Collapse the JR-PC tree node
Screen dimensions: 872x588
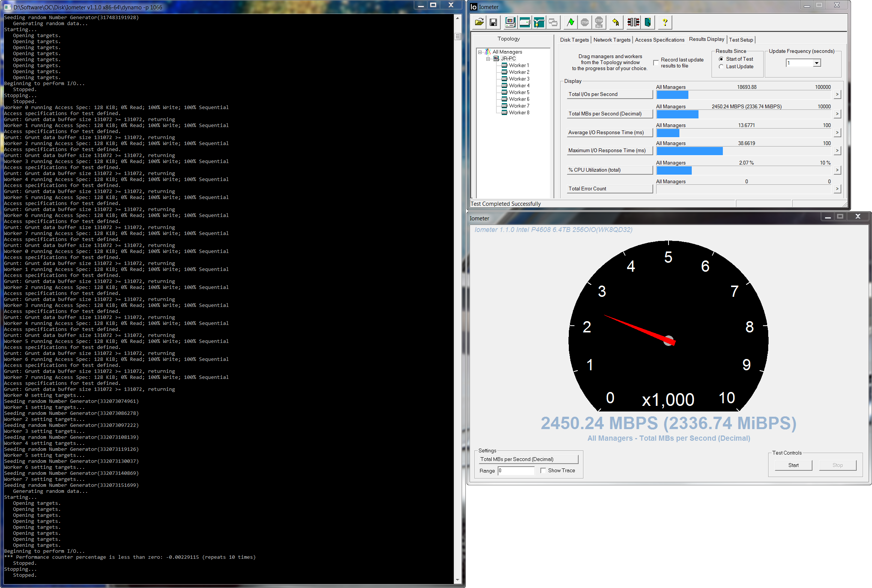pos(488,59)
